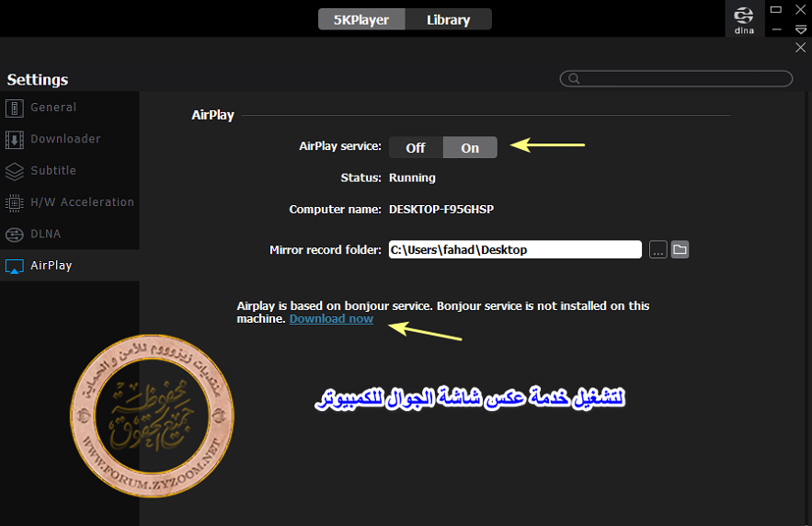Click the Downloader sidebar icon
Screen dimensions: 812x526
(x=15, y=139)
